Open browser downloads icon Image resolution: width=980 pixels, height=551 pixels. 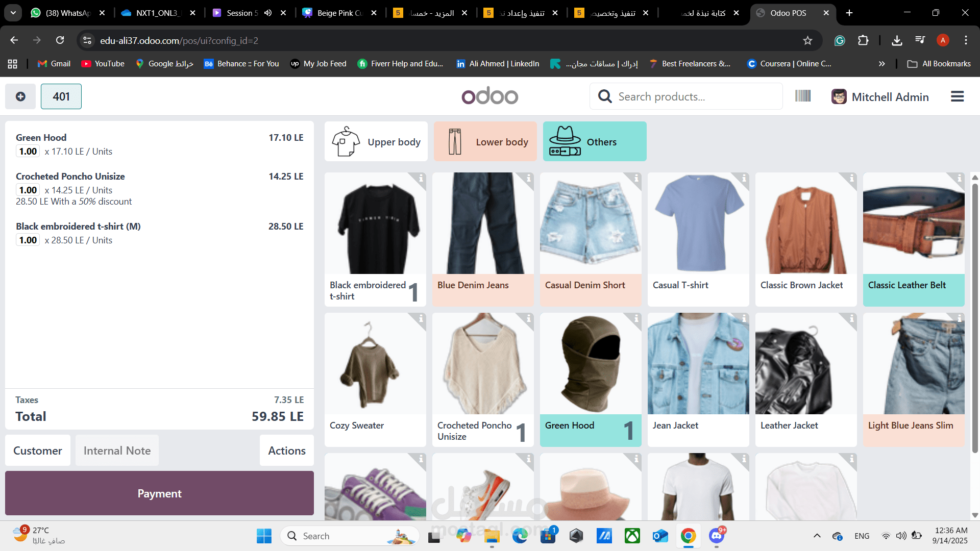tap(897, 40)
